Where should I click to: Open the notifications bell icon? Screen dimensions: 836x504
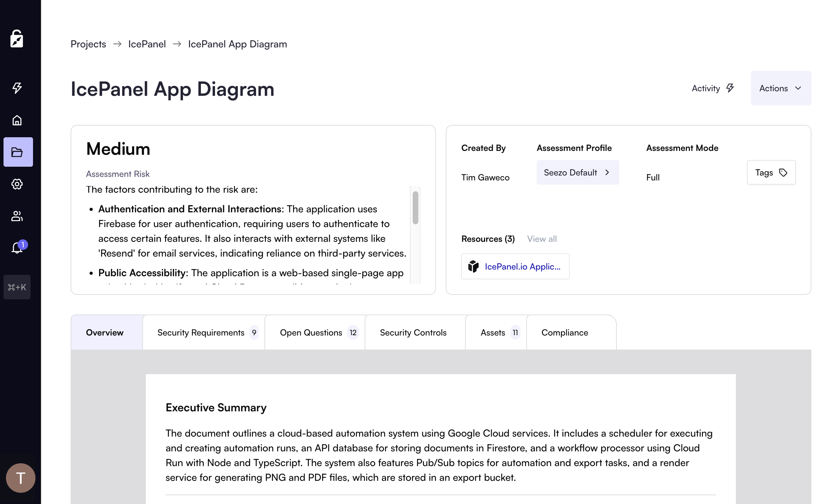coord(17,248)
